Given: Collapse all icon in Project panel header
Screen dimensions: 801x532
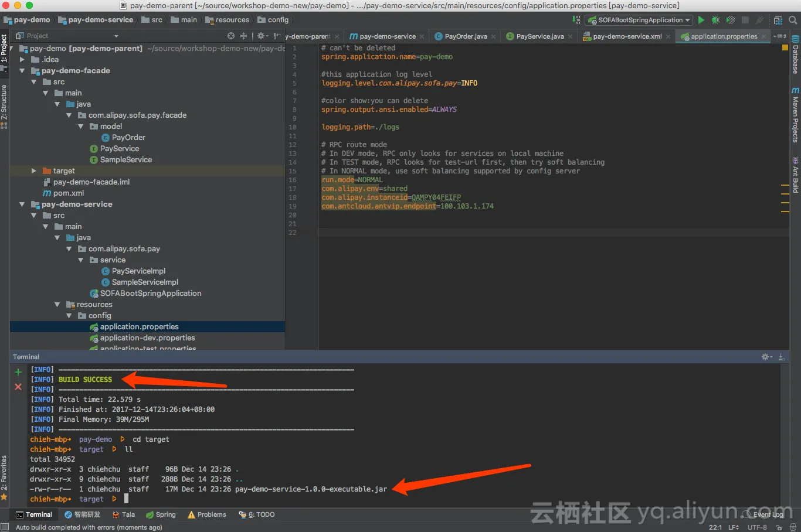Looking at the screenshot, I should (x=243, y=36).
